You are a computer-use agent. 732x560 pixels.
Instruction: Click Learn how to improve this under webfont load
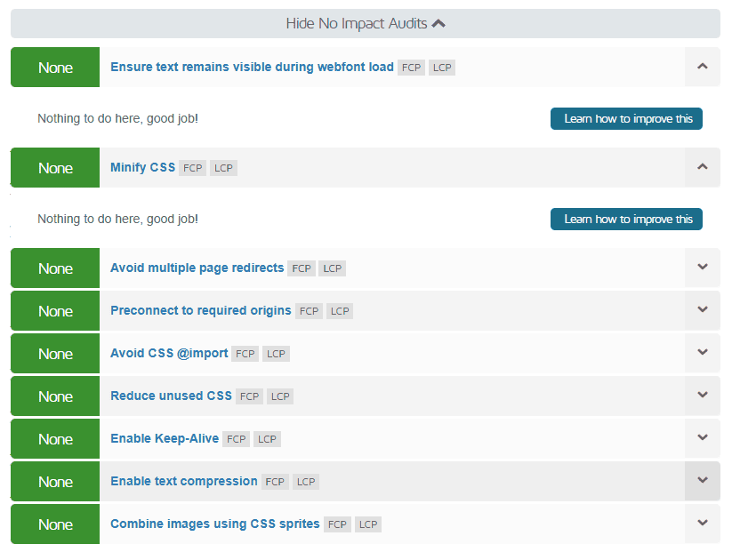point(626,118)
